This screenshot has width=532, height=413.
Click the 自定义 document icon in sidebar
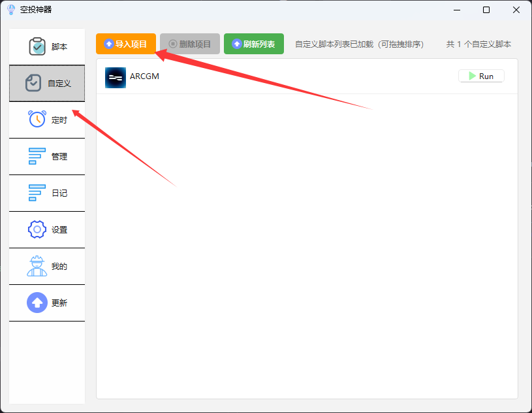[33, 83]
